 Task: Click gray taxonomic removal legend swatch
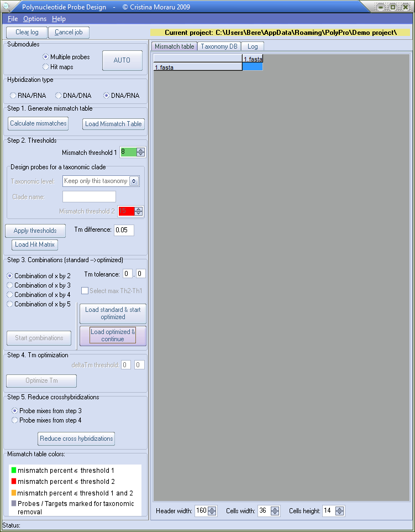pos(14,503)
